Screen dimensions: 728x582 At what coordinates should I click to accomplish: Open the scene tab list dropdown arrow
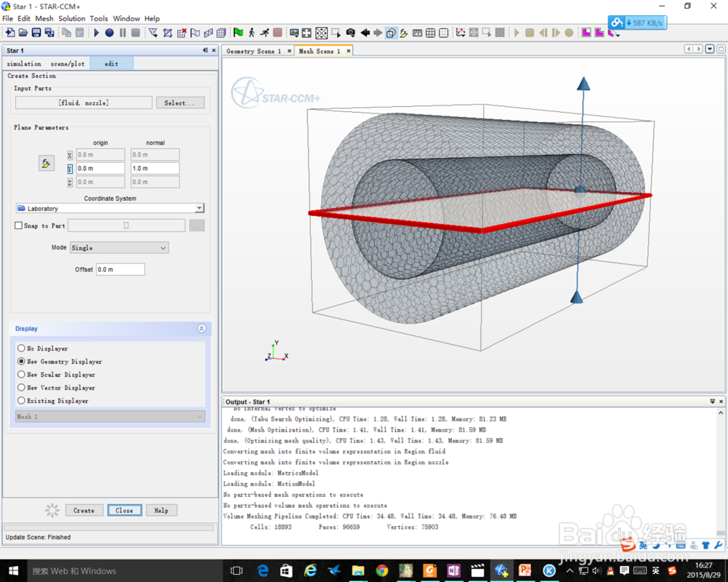tap(710, 49)
